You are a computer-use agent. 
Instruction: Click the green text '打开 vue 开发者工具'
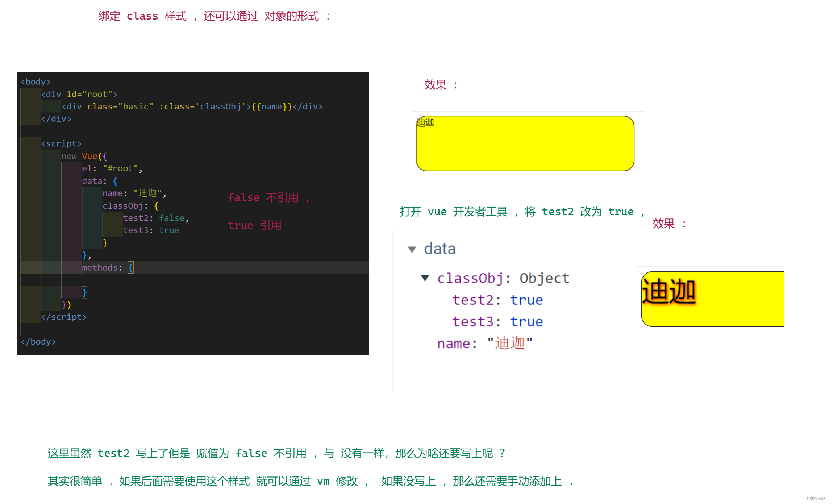454,212
